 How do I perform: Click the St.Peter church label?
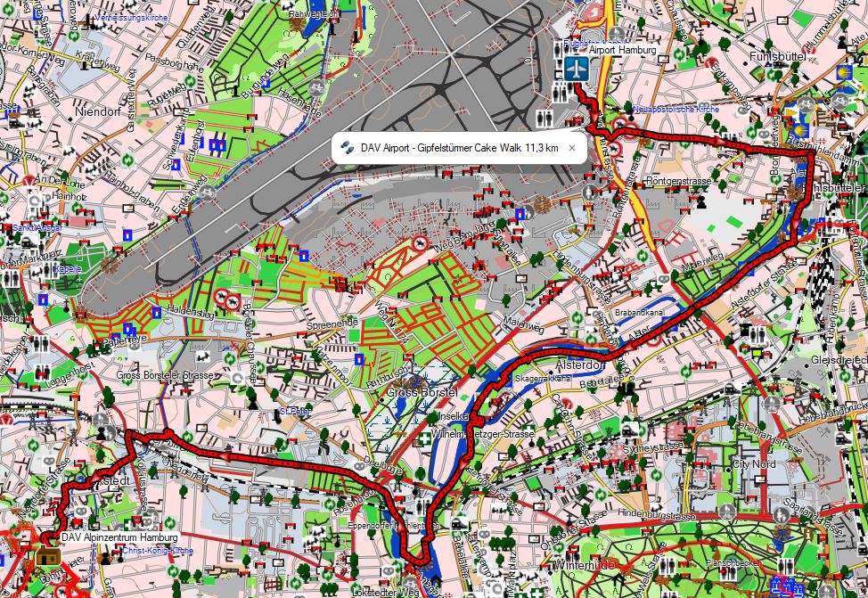point(293,412)
